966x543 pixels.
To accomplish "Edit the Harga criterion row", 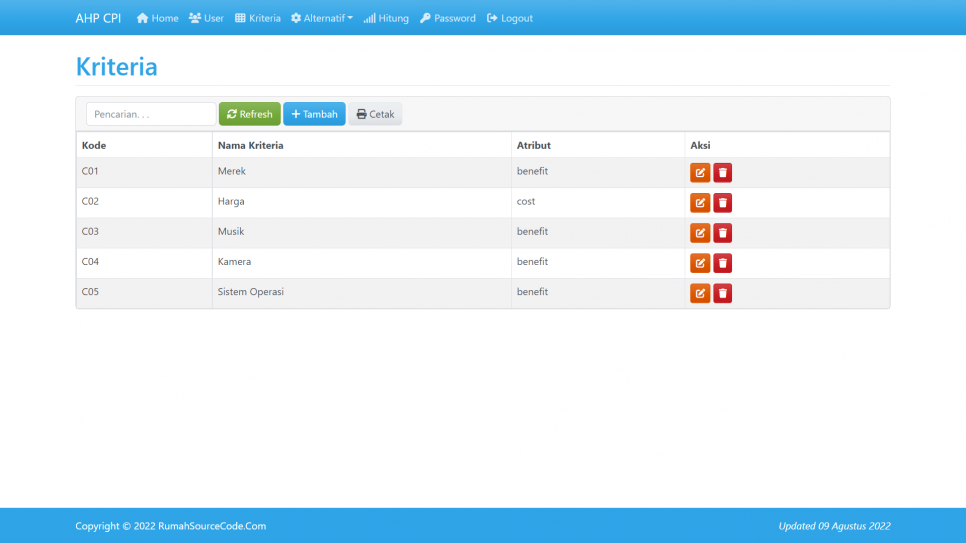I will pos(700,203).
